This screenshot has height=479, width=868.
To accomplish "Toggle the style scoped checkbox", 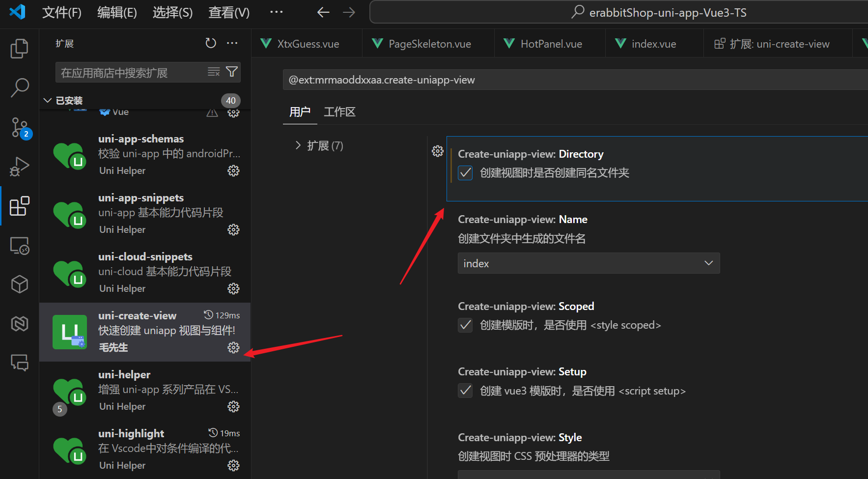I will (465, 325).
